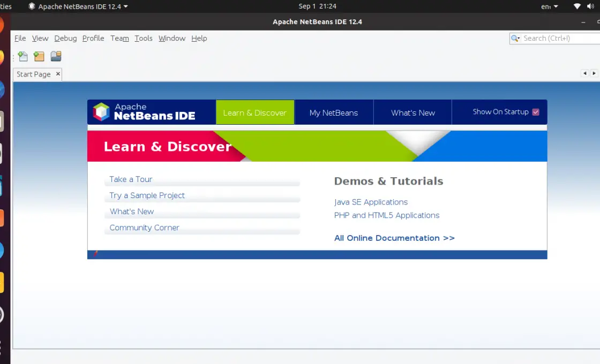Open the File menu
This screenshot has width=600, height=364.
(x=20, y=38)
